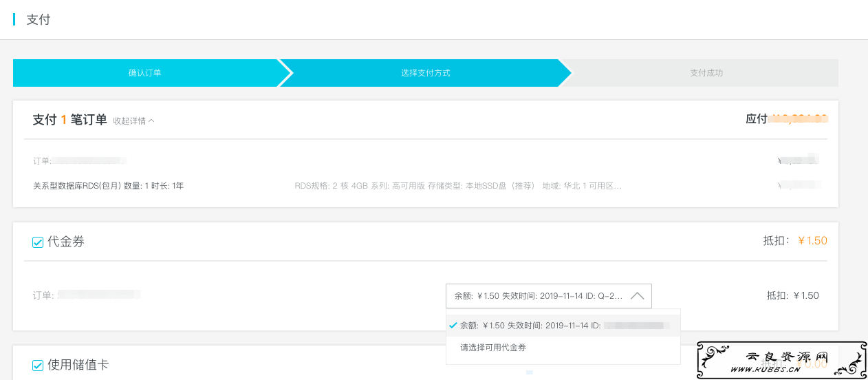The image size is (868, 380).
Task: Click the 关系型数据库RDS order line
Action: 108,186
